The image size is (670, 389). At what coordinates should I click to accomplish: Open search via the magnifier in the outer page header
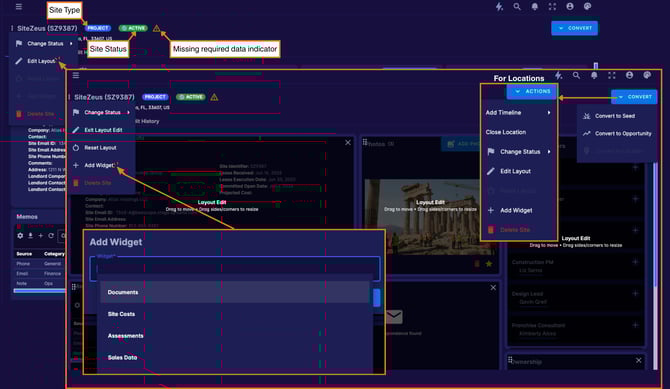517,6
